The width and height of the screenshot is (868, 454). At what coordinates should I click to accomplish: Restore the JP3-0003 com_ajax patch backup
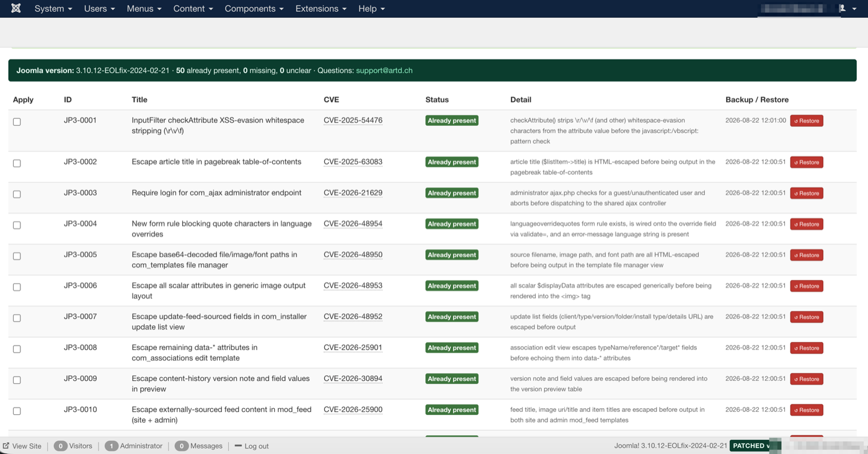807,193
